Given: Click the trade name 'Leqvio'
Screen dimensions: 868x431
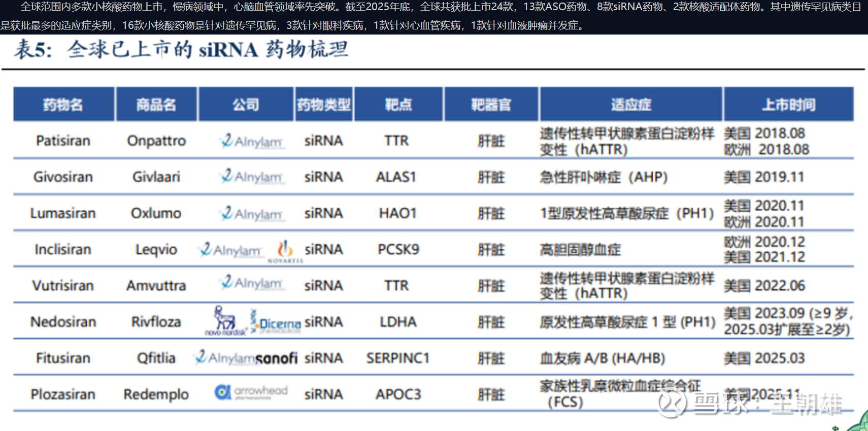Looking at the screenshot, I should click(156, 249).
